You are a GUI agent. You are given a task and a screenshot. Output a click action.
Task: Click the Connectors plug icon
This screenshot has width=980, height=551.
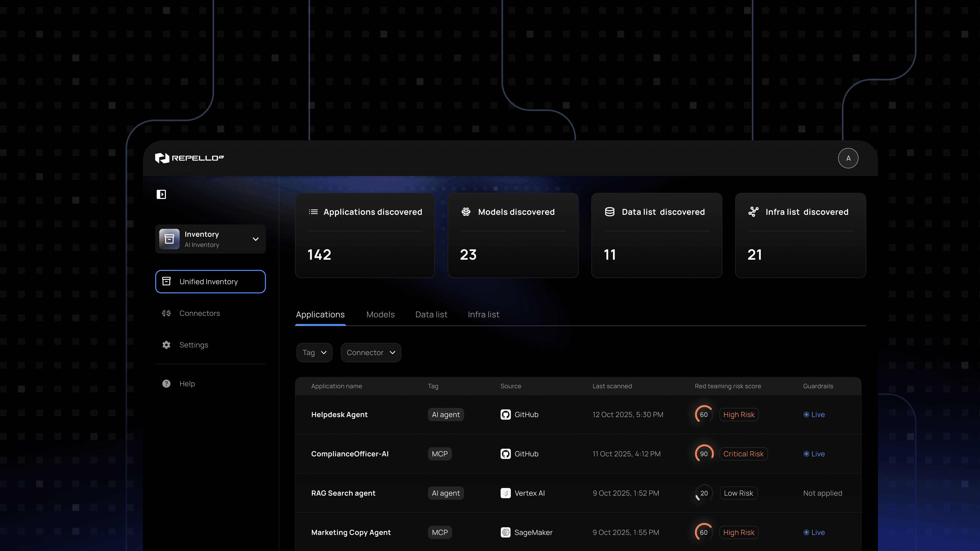coord(166,313)
